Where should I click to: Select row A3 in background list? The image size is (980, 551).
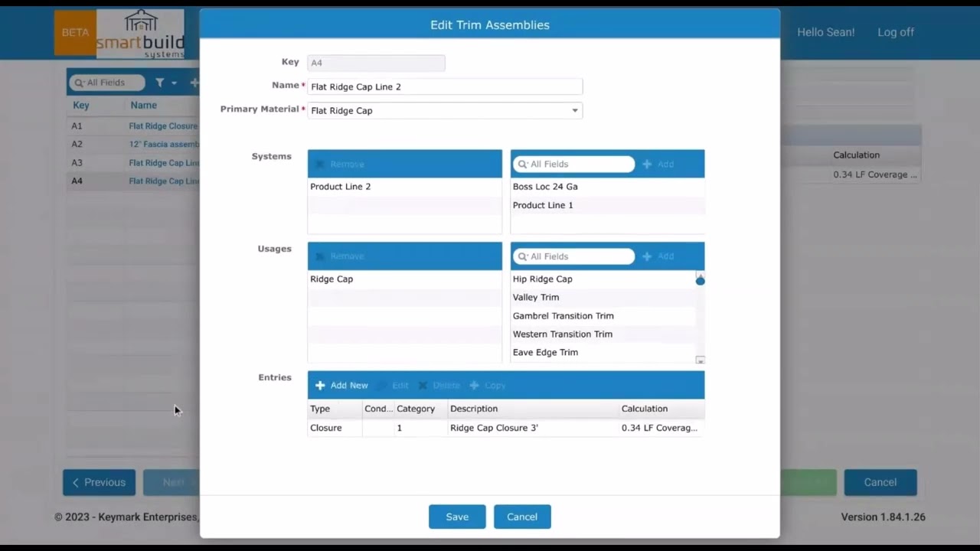pyautogui.click(x=133, y=162)
